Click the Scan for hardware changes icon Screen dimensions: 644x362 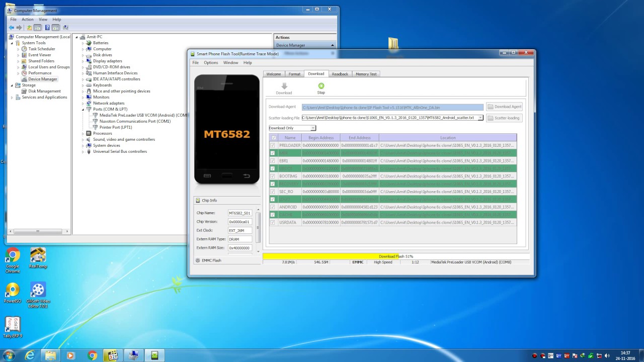65,28
